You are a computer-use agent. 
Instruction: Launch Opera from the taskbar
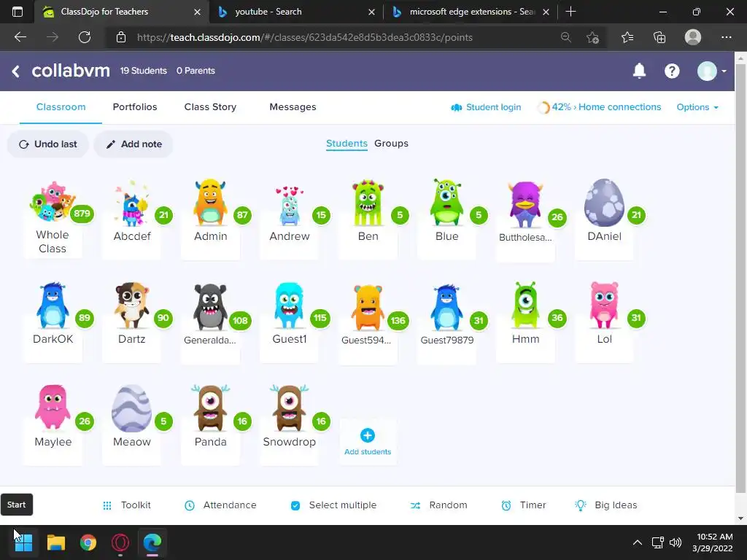(120, 542)
